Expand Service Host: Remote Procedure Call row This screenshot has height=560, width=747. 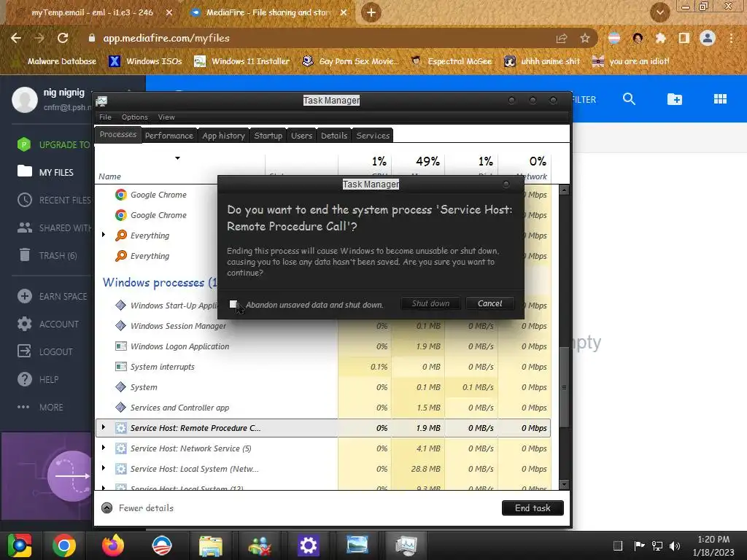coord(104,427)
